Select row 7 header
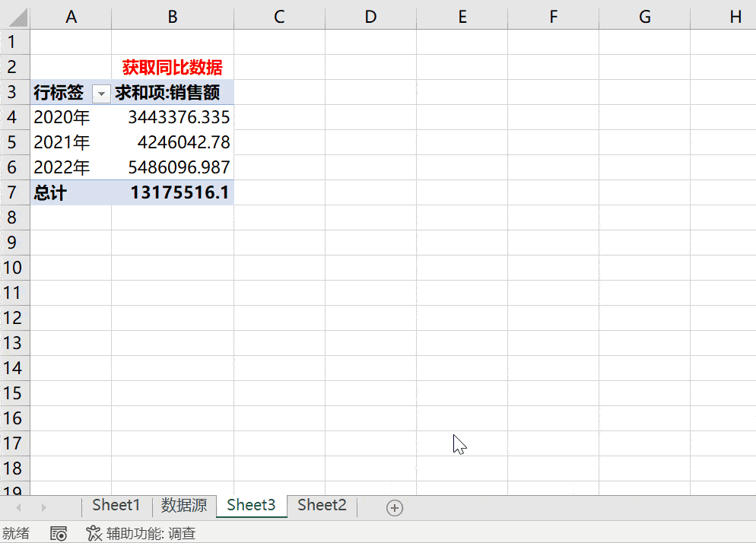This screenshot has width=756, height=543. coord(14,192)
